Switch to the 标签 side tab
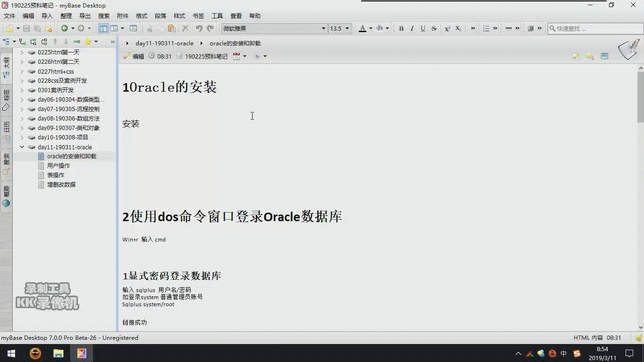 point(6,99)
